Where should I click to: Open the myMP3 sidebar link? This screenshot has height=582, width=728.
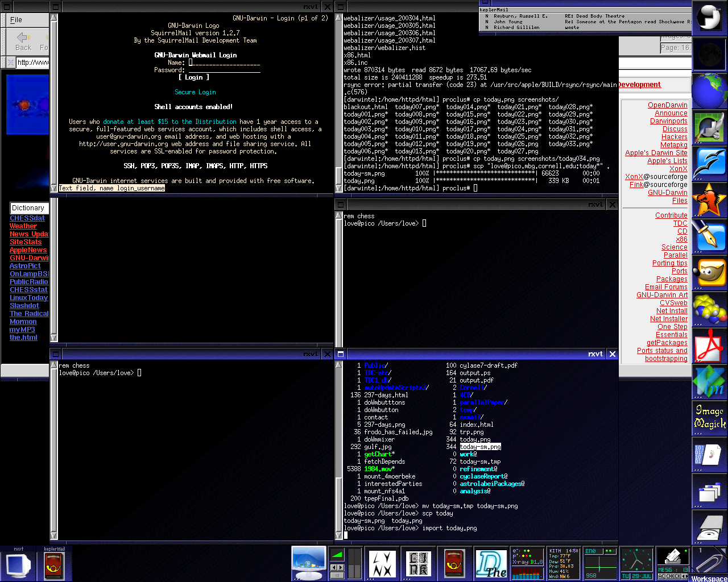[22, 330]
